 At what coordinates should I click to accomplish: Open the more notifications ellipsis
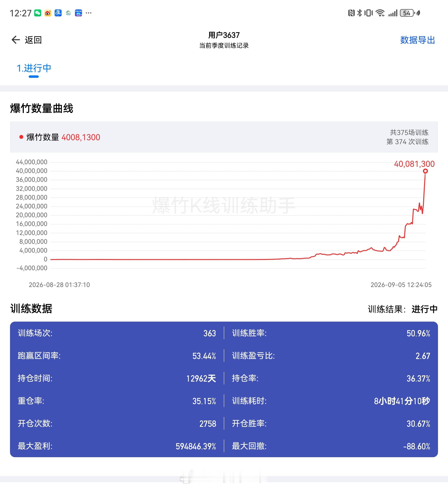[x=89, y=13]
